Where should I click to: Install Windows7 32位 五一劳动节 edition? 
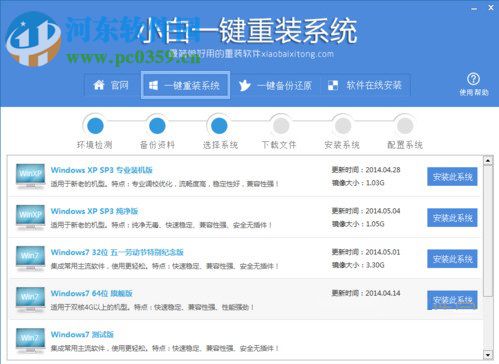tap(452, 259)
